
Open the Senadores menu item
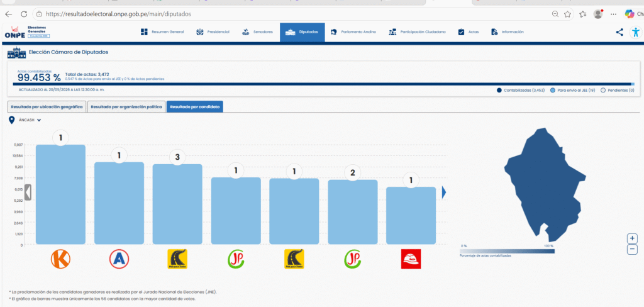tap(257, 32)
